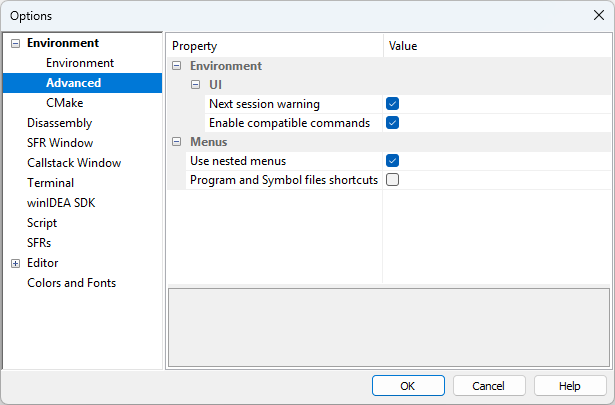This screenshot has width=615, height=405.
Task: Select the top-level Environment category label
Action: pos(63,43)
